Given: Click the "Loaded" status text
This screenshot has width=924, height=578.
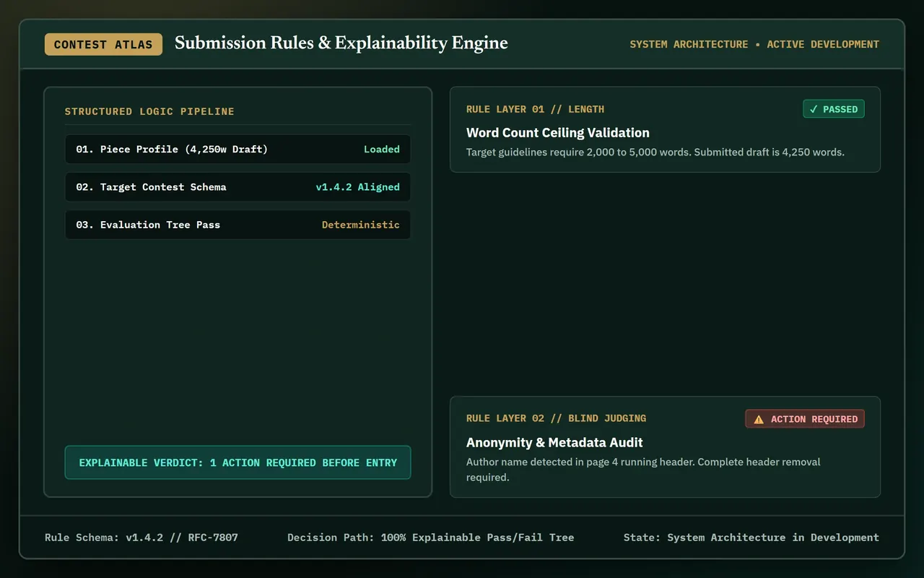Looking at the screenshot, I should [x=381, y=150].
